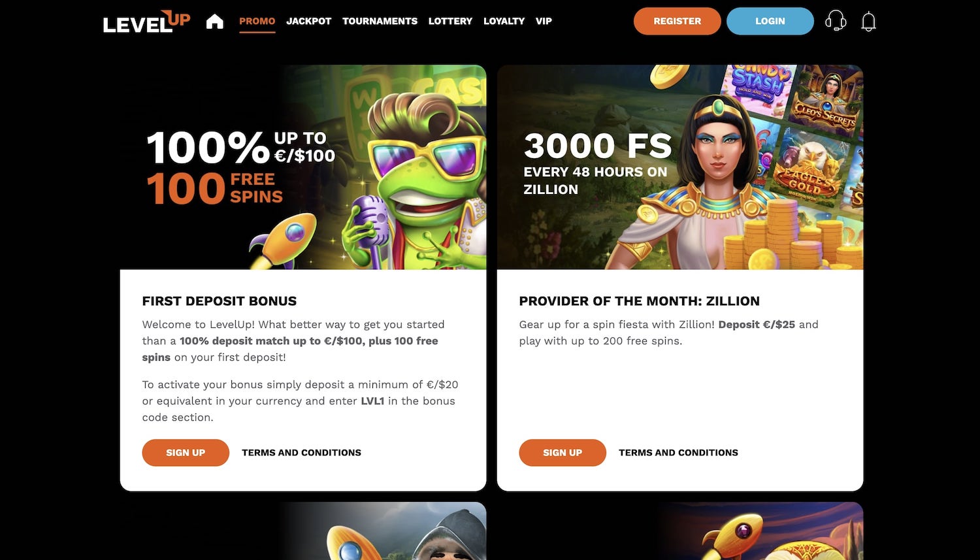This screenshot has width=980, height=560.
Task: Click the LevelUp logo
Action: 146,22
